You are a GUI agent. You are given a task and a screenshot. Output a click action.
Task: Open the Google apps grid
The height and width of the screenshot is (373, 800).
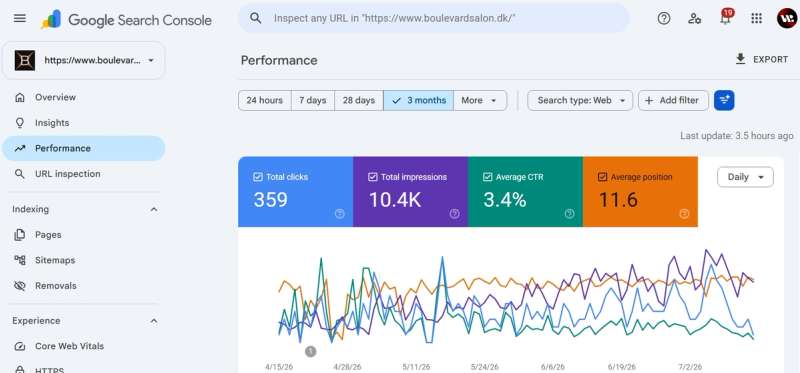(757, 18)
